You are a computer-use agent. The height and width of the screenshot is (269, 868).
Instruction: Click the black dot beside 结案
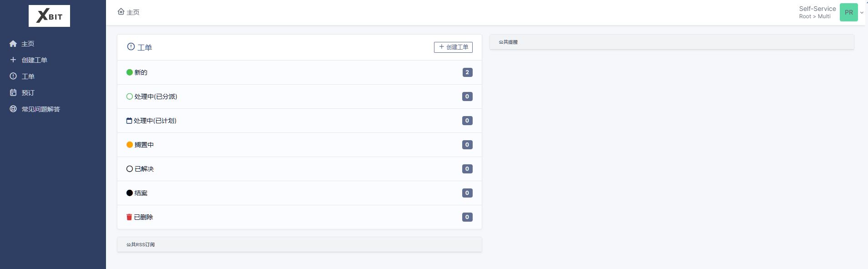pyautogui.click(x=130, y=193)
